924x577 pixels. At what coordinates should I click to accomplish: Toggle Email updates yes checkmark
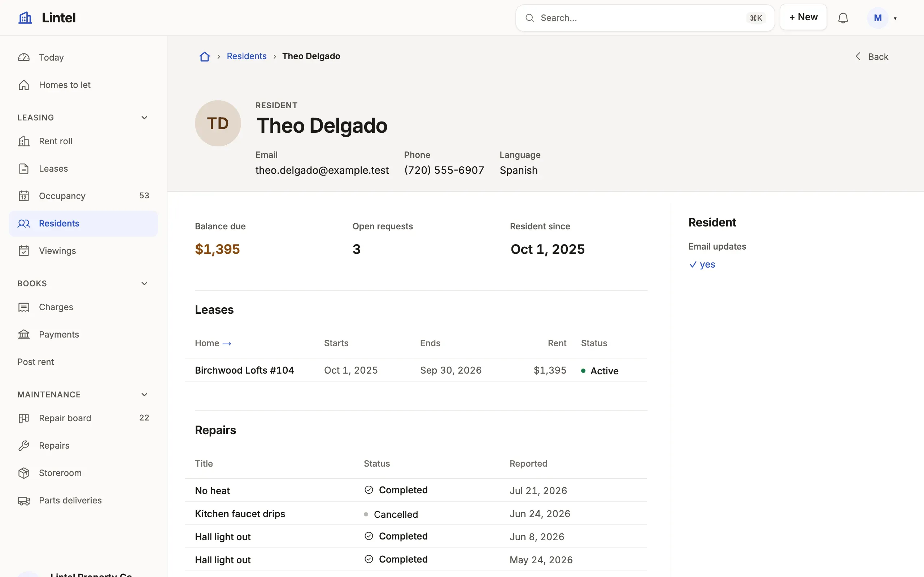(702, 264)
